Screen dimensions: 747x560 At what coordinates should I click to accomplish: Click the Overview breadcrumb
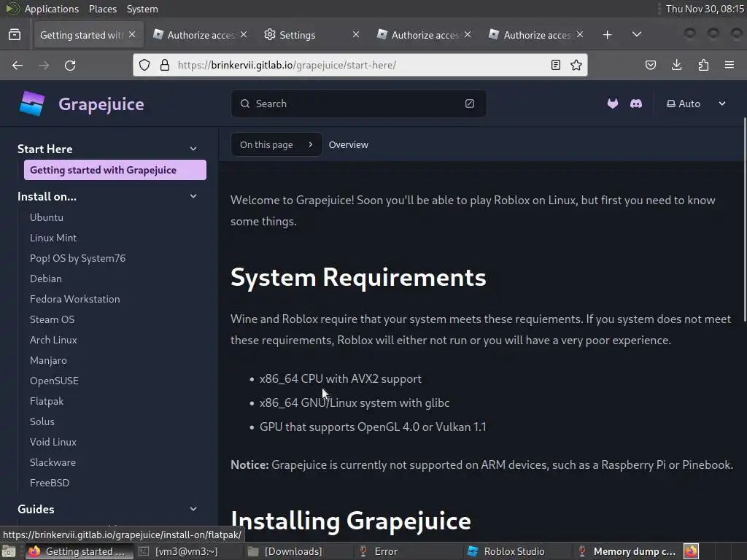[x=348, y=144]
